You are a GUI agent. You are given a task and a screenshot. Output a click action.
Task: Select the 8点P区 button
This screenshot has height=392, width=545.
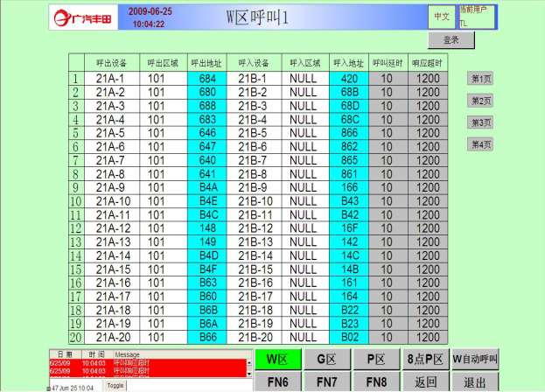(425, 359)
